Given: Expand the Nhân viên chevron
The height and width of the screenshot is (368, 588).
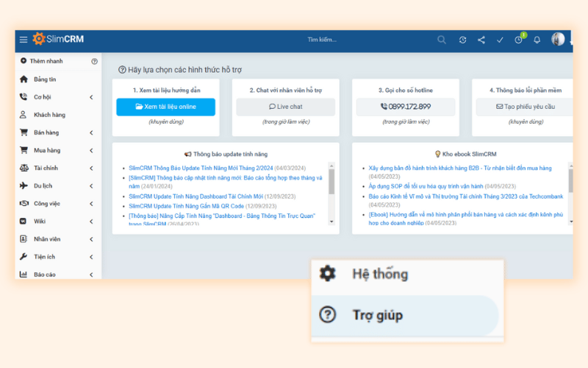Looking at the screenshot, I should coord(91,239).
